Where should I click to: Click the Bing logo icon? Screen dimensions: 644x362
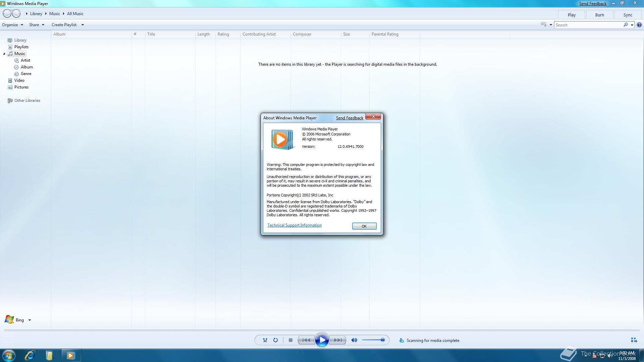(9, 320)
